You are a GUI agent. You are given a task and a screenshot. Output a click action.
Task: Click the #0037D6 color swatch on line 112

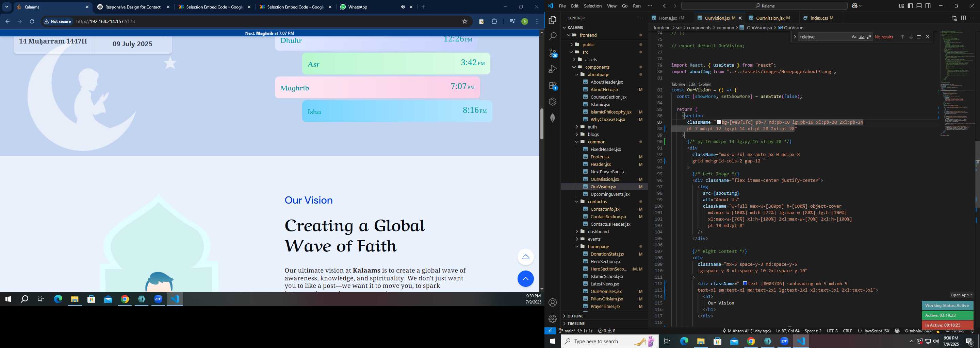coord(745,283)
